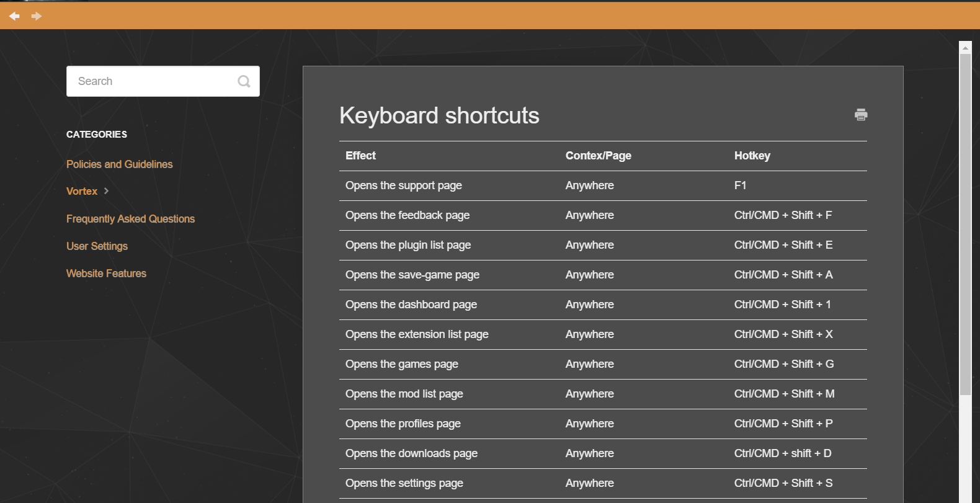Select the F1 hotkey cell
The image size is (980, 503).
(x=740, y=185)
